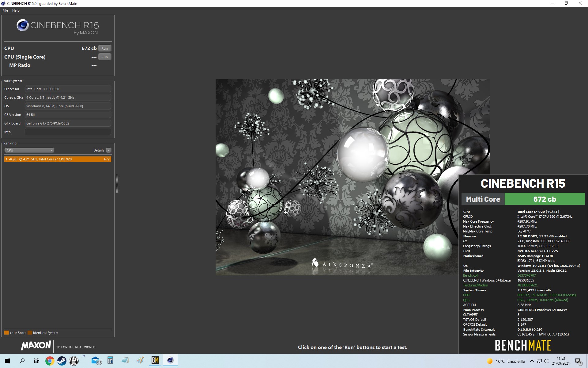This screenshot has height=368, width=588.
Task: Click the empty Info text field
Action: 68,132
